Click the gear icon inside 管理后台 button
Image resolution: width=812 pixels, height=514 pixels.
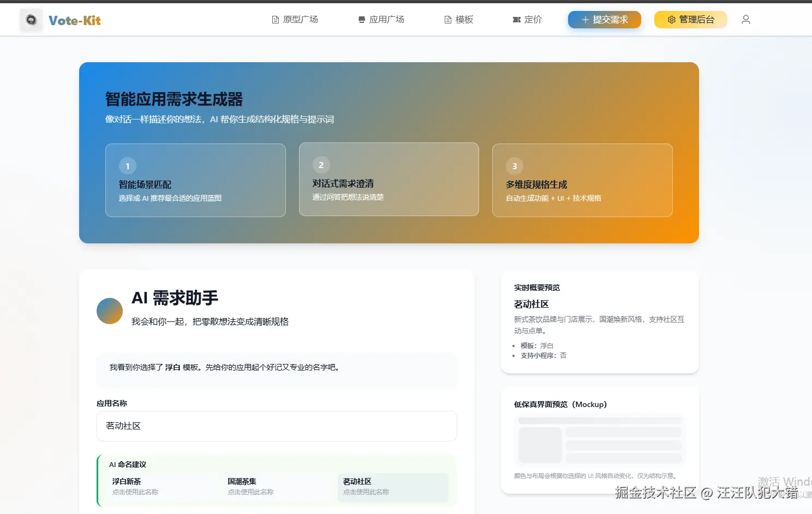point(671,19)
